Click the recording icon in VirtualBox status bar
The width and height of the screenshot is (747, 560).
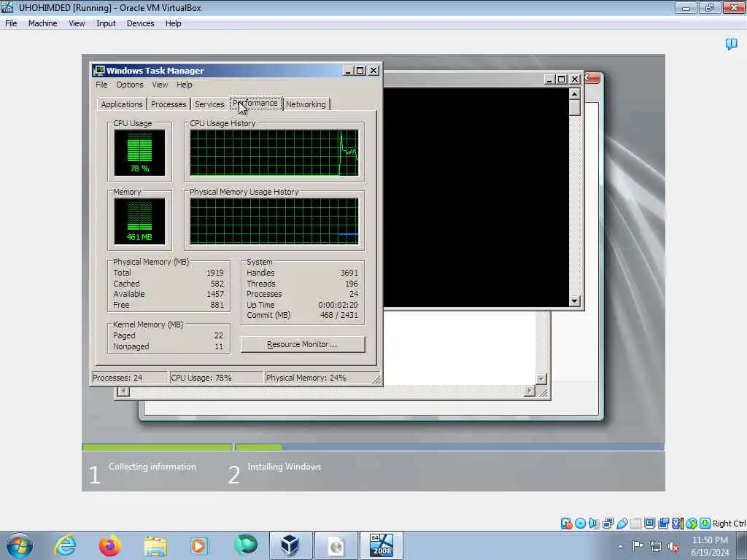click(663, 524)
